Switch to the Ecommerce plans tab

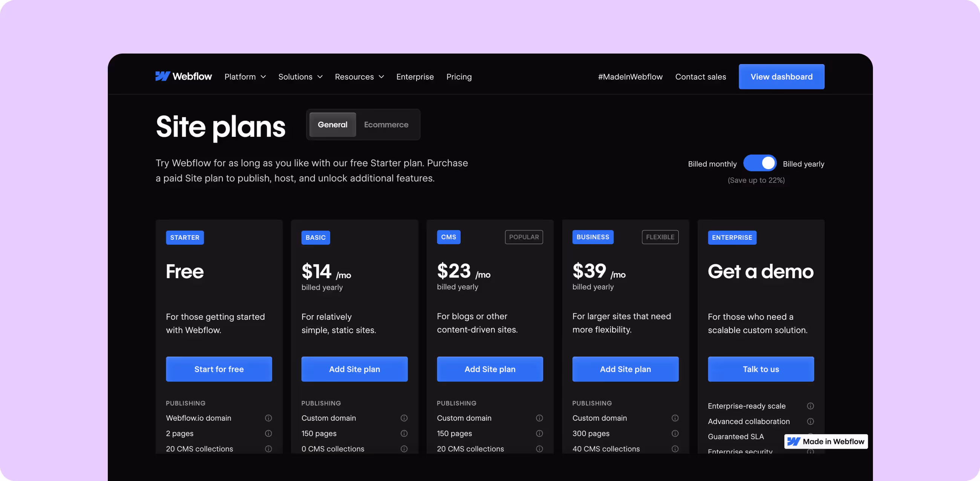[386, 124]
